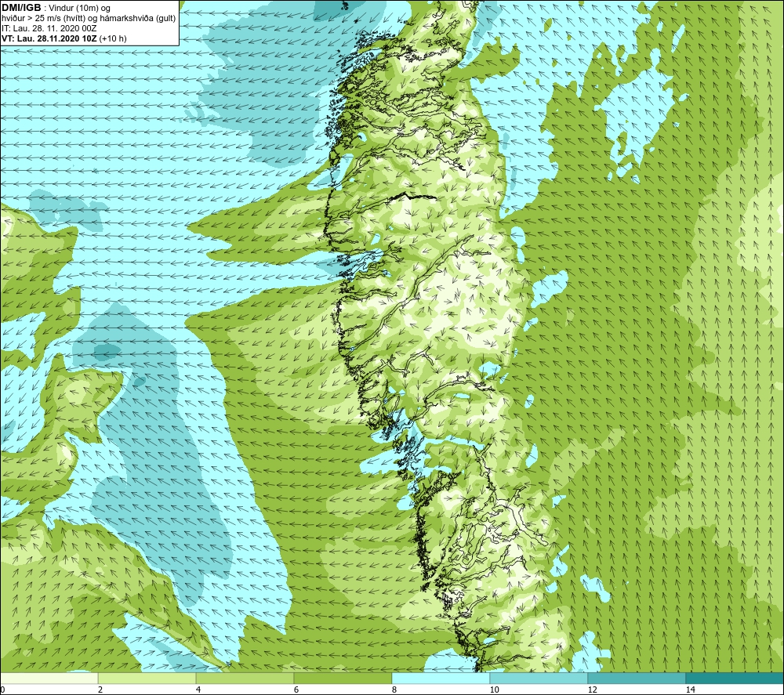Click the '(+10 h)' forecast offset text
The height and width of the screenshot is (695, 784).
pos(113,38)
